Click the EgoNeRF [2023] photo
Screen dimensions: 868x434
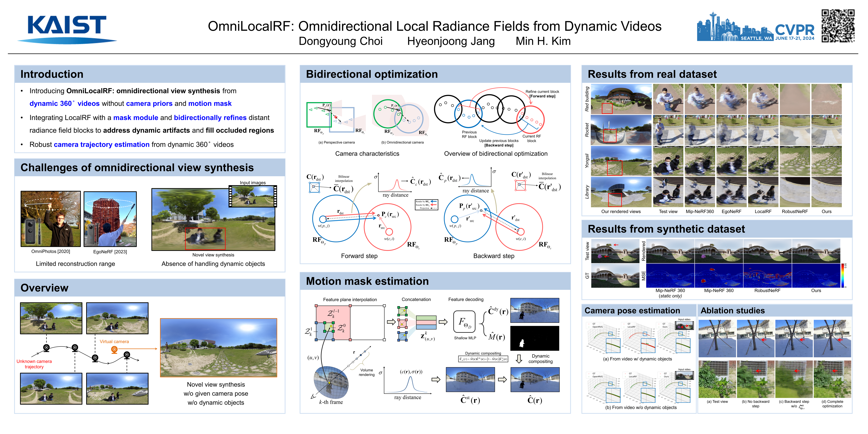pyautogui.click(x=110, y=219)
